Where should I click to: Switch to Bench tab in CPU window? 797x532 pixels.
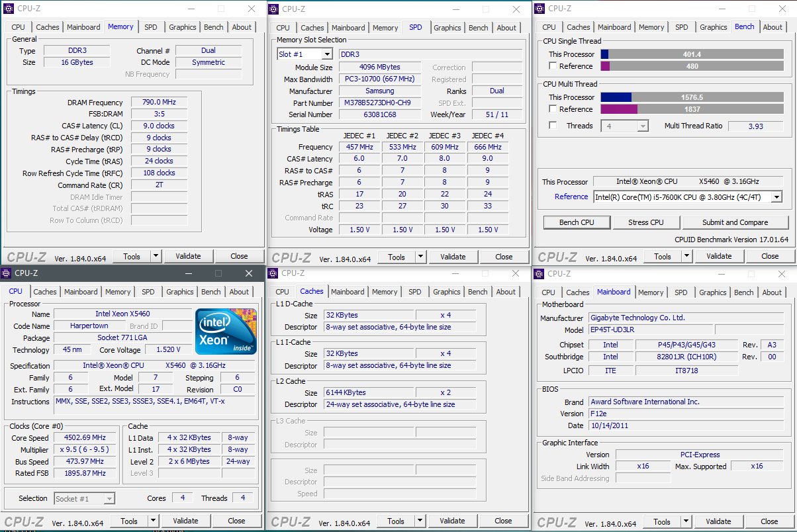coord(211,292)
